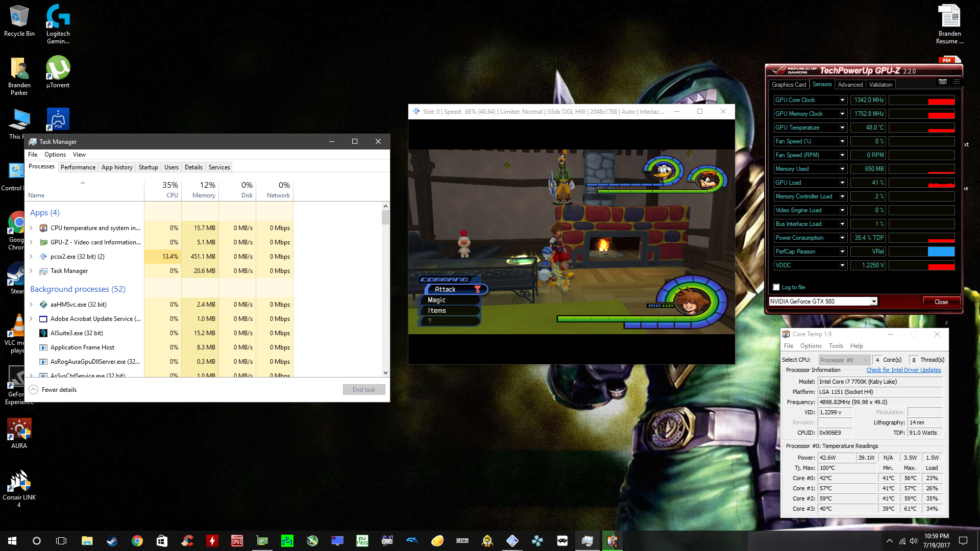Open the Select CPU Processor #0 dropdown

(x=844, y=360)
